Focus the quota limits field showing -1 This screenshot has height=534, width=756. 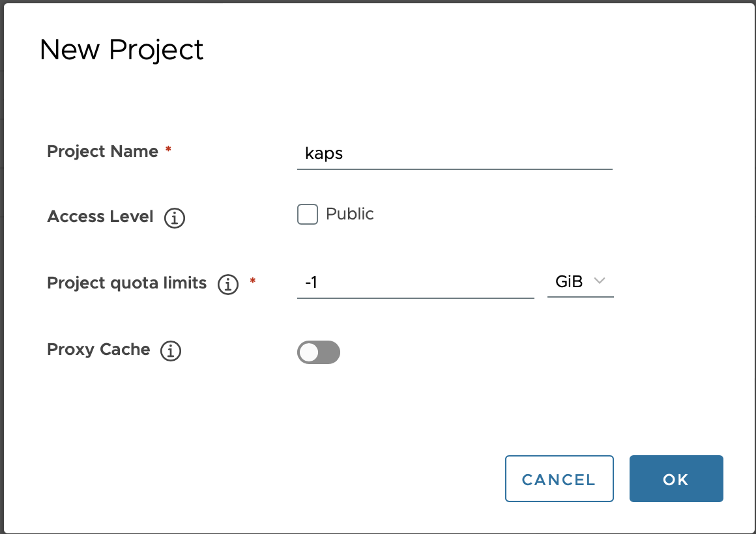416,283
